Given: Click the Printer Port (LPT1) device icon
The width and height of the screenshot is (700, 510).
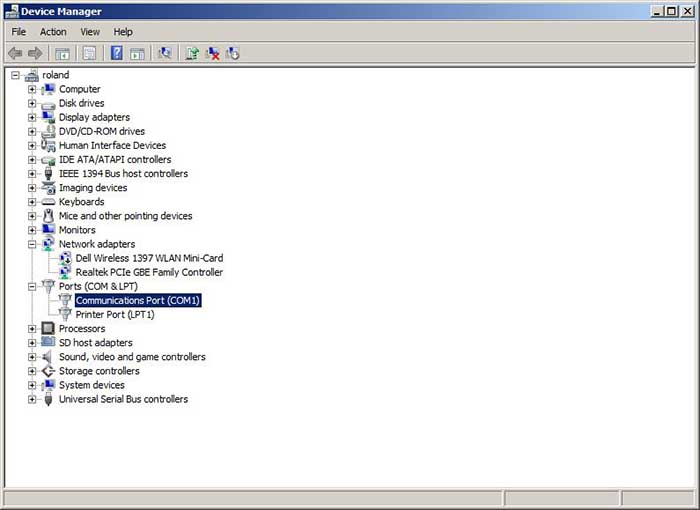Looking at the screenshot, I should 65,314.
